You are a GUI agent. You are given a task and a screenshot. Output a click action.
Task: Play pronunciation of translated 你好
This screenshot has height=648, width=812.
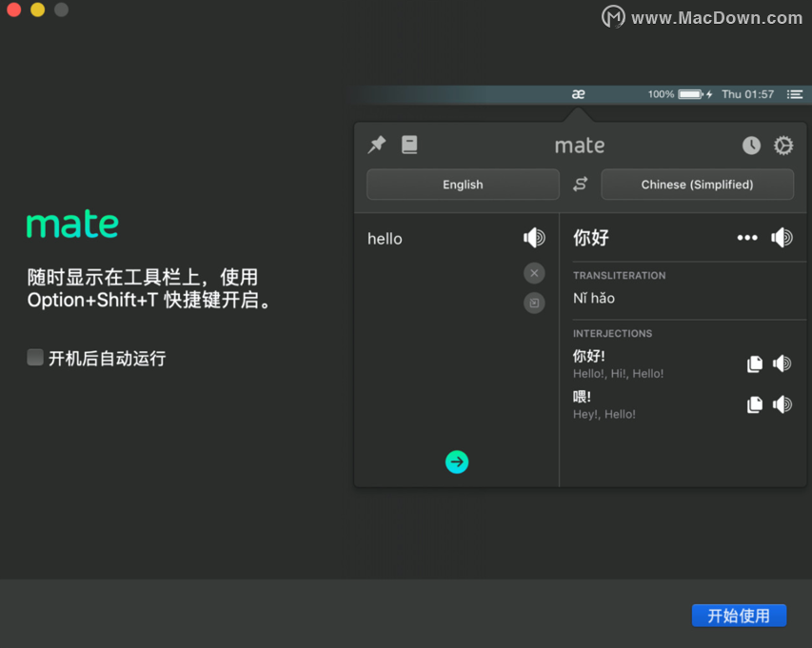(782, 238)
